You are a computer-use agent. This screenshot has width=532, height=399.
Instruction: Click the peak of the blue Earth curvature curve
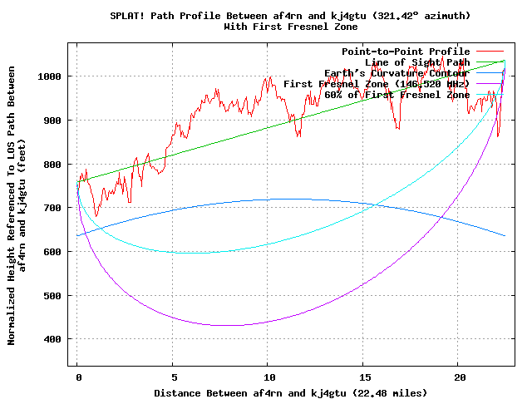[x=288, y=199]
